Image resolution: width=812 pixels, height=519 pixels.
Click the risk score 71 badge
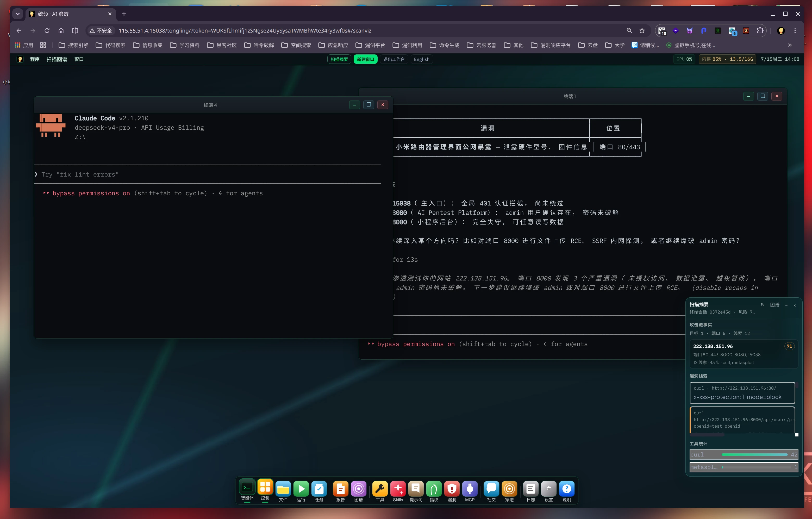789,346
